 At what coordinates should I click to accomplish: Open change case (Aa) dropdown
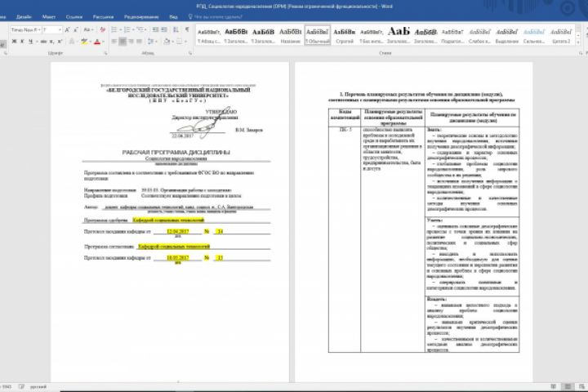88,29
